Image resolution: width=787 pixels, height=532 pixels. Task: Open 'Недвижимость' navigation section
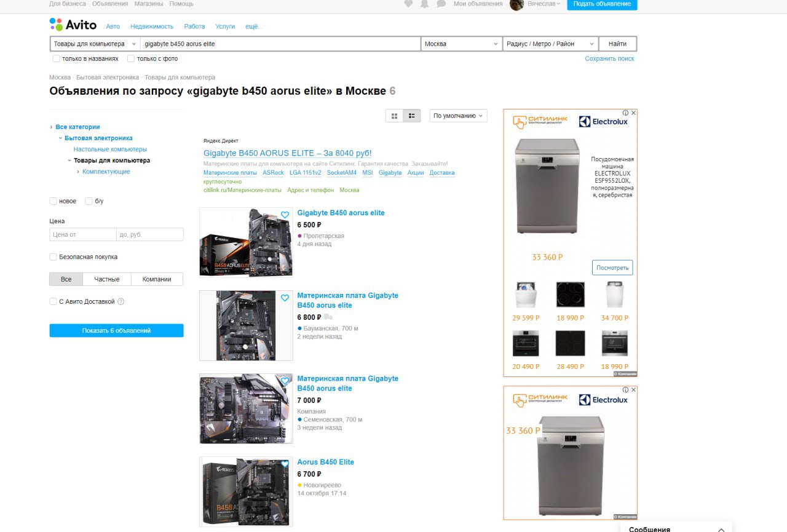[x=152, y=26]
